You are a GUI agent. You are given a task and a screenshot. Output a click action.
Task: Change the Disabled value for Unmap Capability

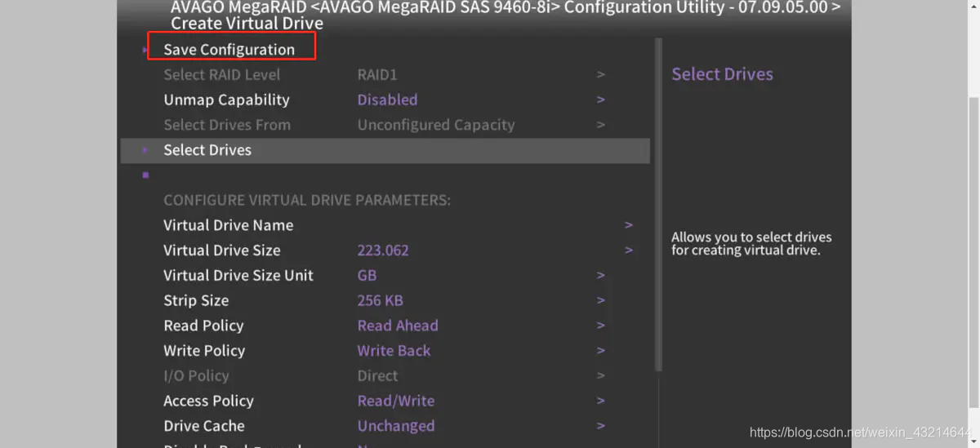[x=387, y=100]
